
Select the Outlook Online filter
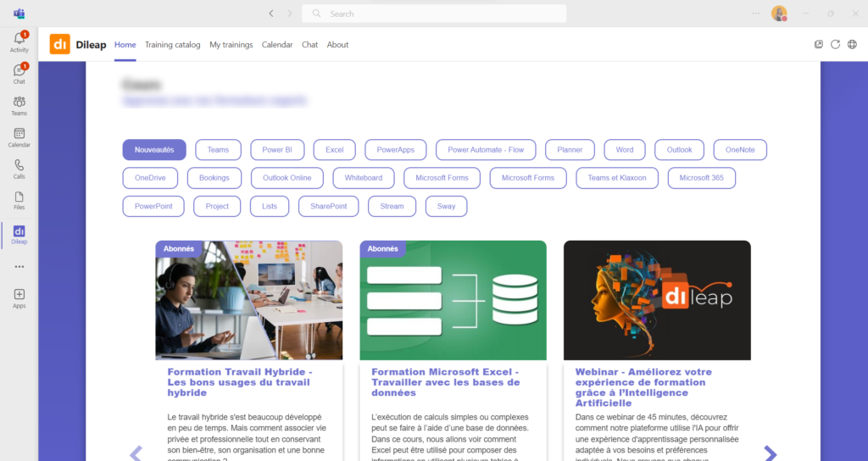click(x=287, y=178)
